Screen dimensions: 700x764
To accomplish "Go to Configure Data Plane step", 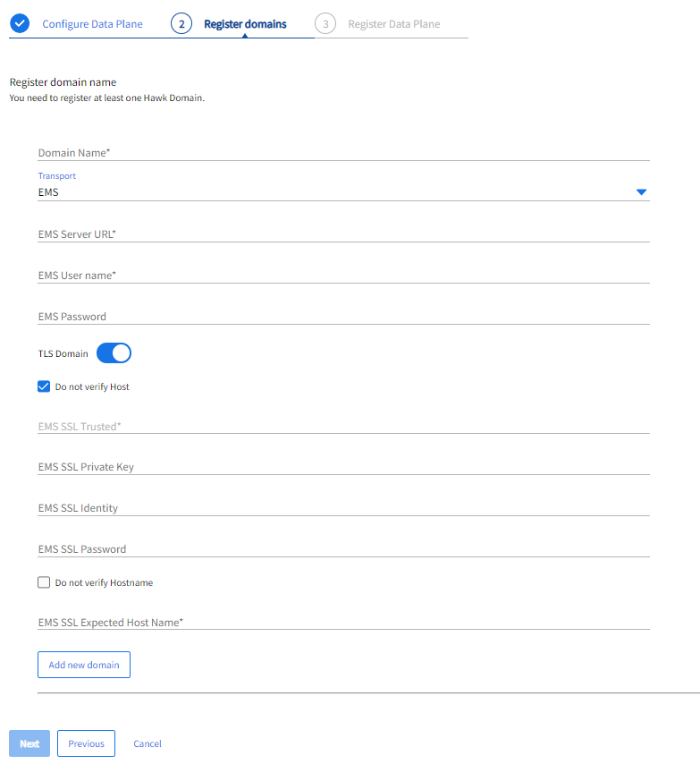I will pyautogui.click(x=92, y=24).
